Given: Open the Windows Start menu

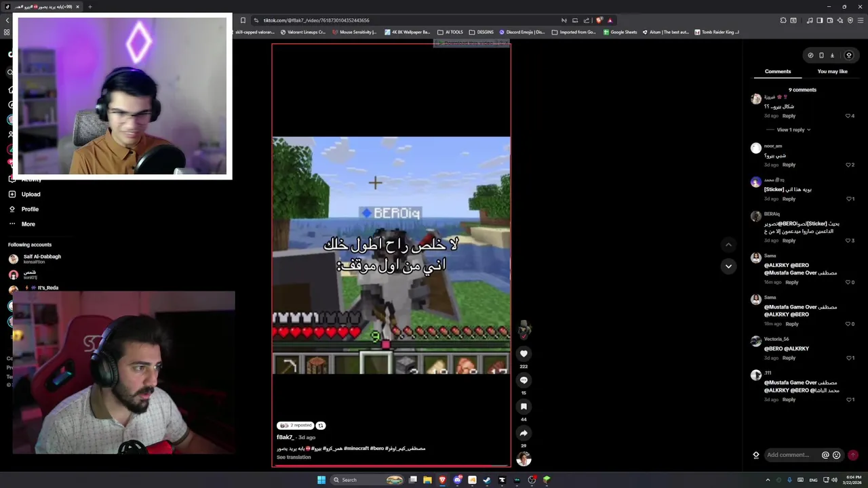Looking at the screenshot, I should click(321, 480).
